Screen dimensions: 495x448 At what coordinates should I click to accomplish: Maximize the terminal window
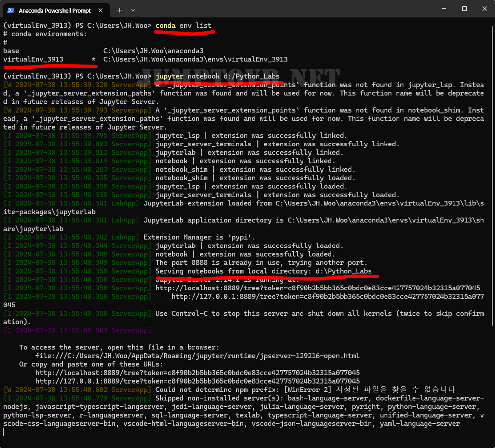point(464,9)
